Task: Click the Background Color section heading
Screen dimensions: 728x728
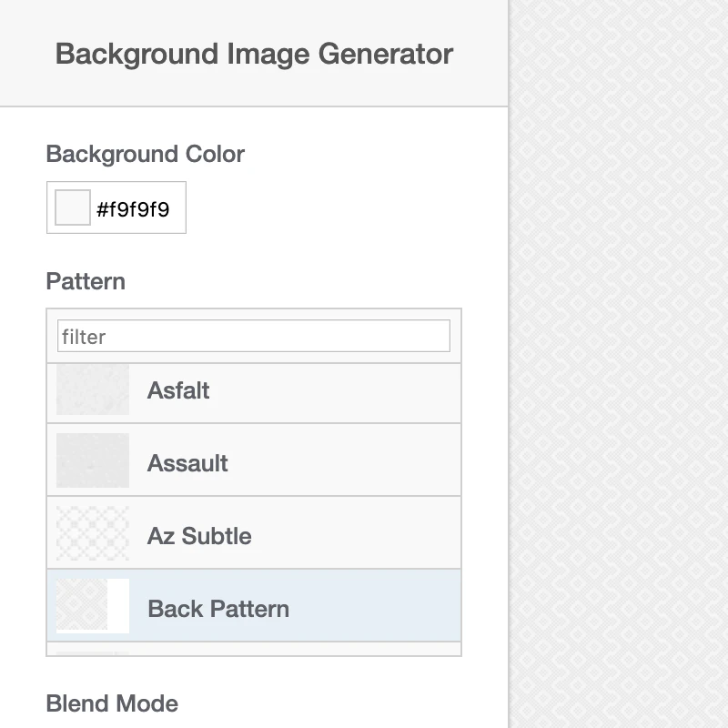Action: point(145,155)
